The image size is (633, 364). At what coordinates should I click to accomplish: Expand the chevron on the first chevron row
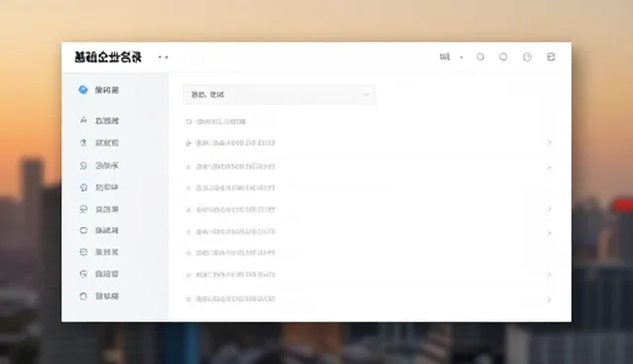click(x=549, y=142)
